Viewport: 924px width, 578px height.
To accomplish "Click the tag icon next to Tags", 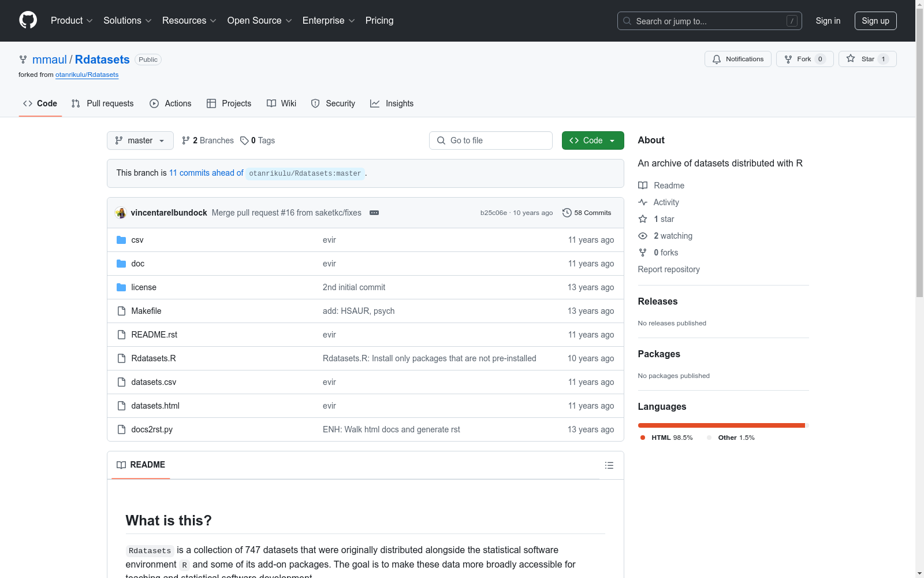I will point(244,140).
